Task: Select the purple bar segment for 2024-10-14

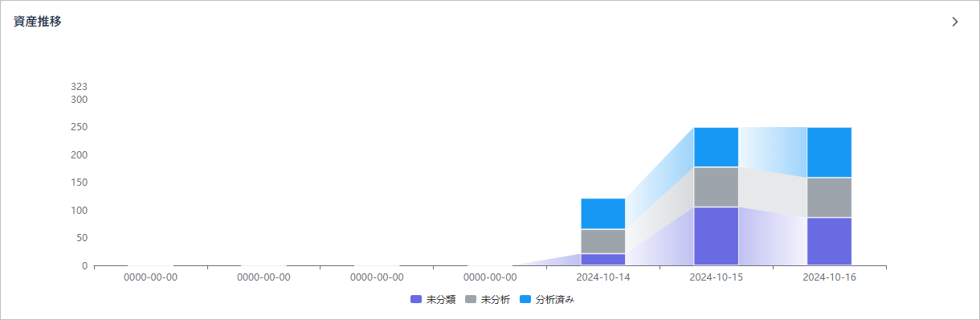Action: click(603, 260)
